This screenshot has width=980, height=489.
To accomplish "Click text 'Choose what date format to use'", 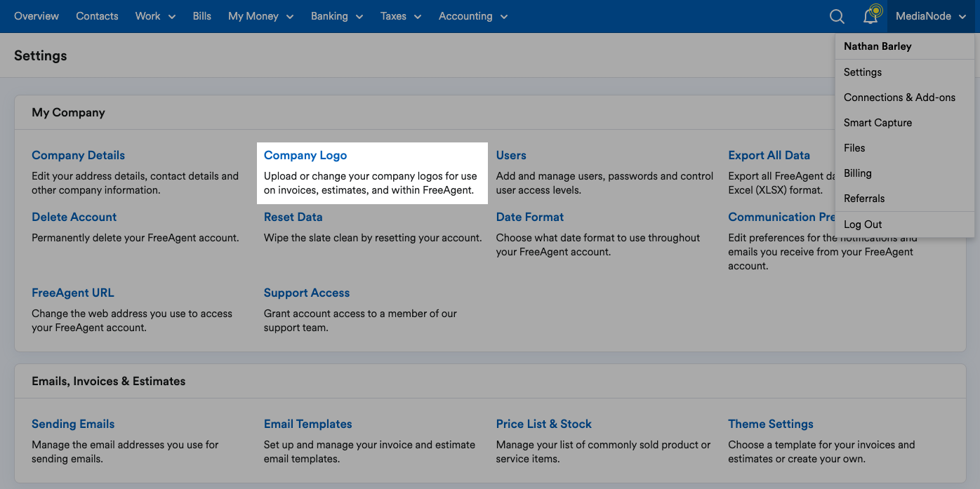I will (569, 238).
